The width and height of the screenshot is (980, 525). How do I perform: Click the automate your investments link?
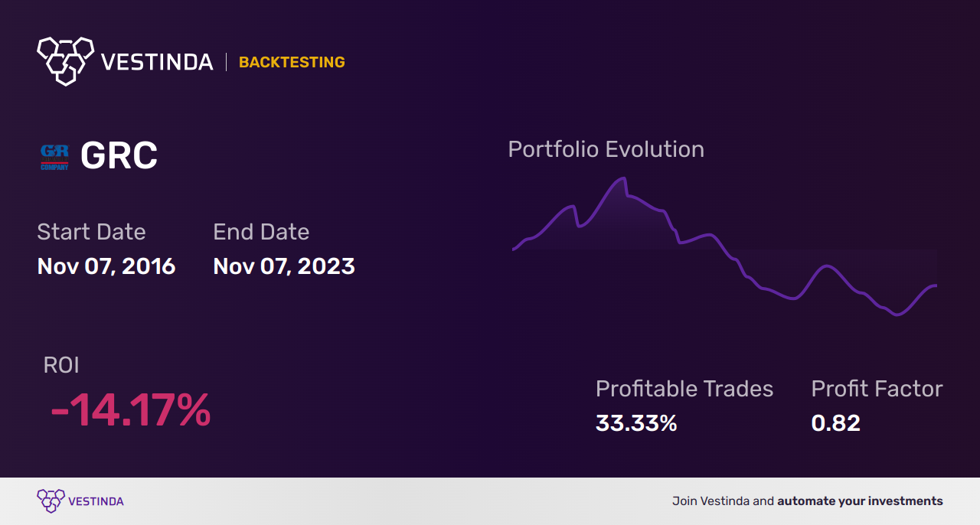tap(860, 501)
